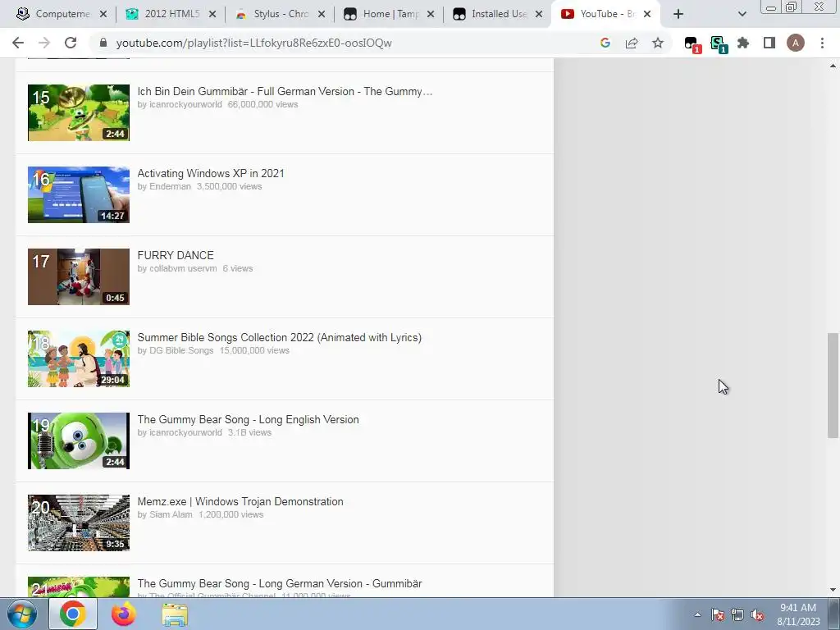
Task: Open Gummy Bear Song Long English title
Action: tap(248, 419)
